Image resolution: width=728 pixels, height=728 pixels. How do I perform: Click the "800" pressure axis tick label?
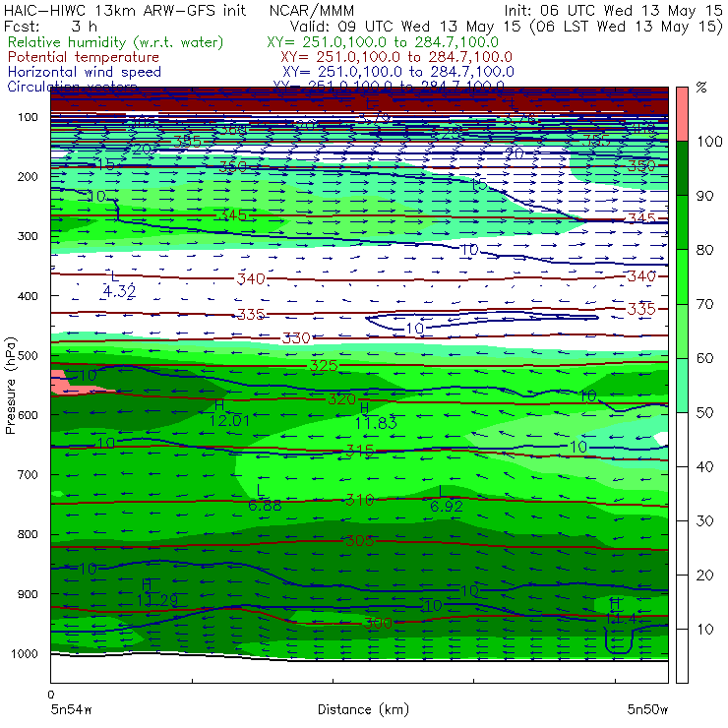tap(28, 534)
